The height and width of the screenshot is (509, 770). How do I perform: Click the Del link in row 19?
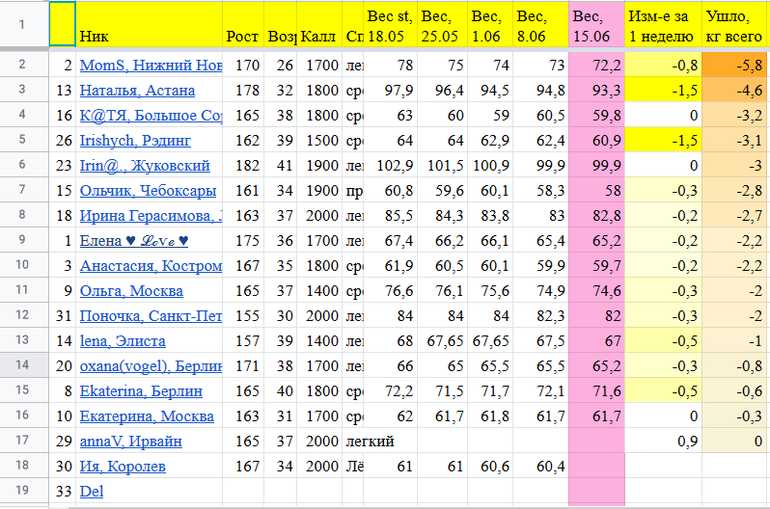tap(91, 491)
